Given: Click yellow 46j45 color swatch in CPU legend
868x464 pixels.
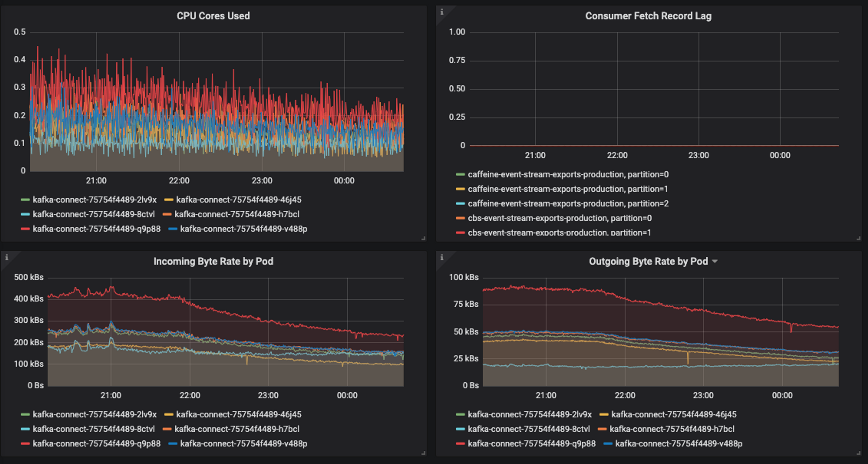Looking at the screenshot, I should pyautogui.click(x=169, y=200).
